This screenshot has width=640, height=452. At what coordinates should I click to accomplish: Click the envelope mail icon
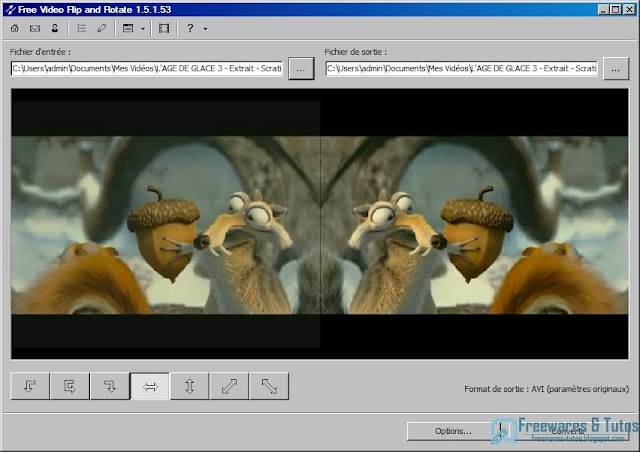click(x=35, y=28)
